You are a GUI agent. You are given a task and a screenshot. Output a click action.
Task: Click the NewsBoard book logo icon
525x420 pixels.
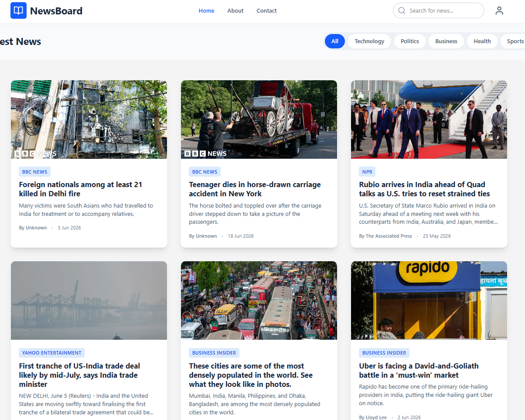18,10
